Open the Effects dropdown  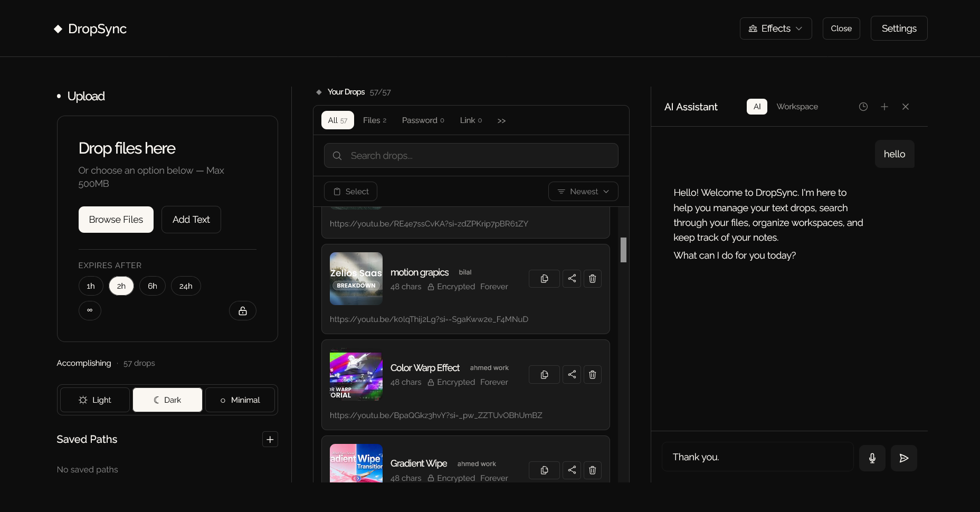[x=776, y=29]
